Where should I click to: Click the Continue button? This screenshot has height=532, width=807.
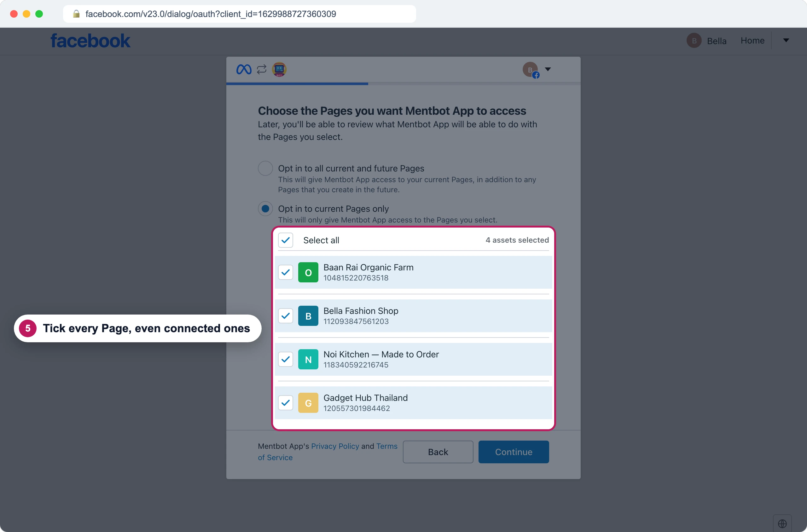pos(514,452)
